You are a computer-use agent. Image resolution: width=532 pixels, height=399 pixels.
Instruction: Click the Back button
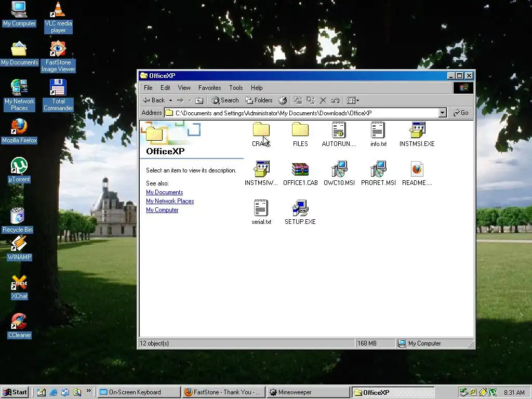tap(154, 100)
